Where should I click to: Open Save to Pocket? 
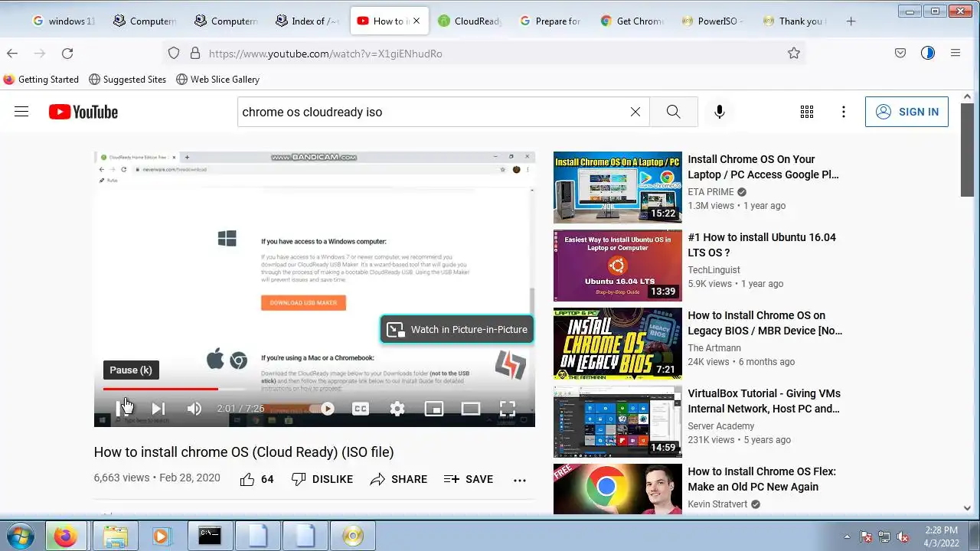(x=900, y=53)
